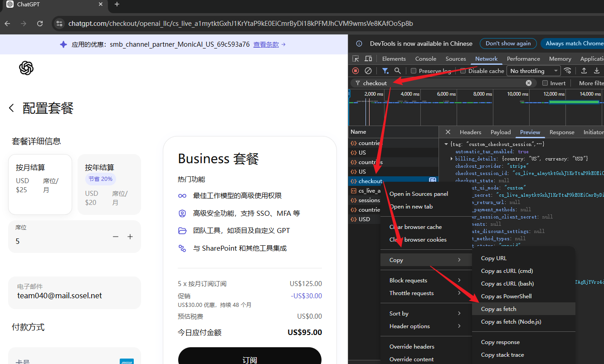Open the 查看条款 link

[266, 44]
